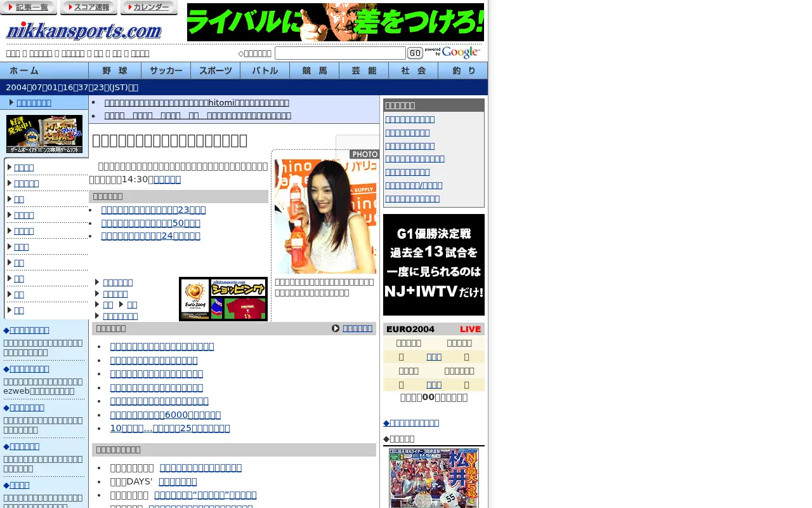
Task: Open the related link containing 50
Action: pyautogui.click(x=151, y=223)
